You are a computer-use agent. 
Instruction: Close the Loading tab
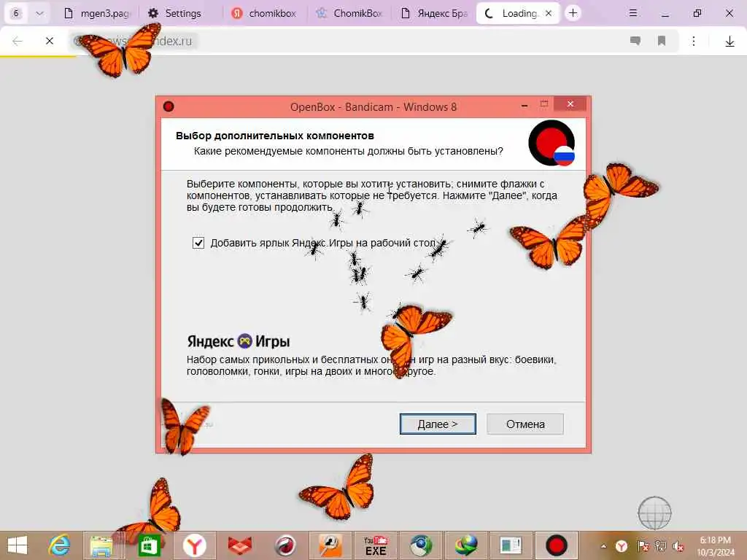[x=549, y=13]
